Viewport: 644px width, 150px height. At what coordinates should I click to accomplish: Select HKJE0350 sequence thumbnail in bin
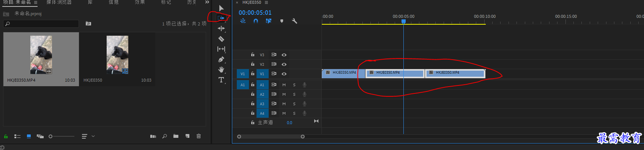(117, 55)
